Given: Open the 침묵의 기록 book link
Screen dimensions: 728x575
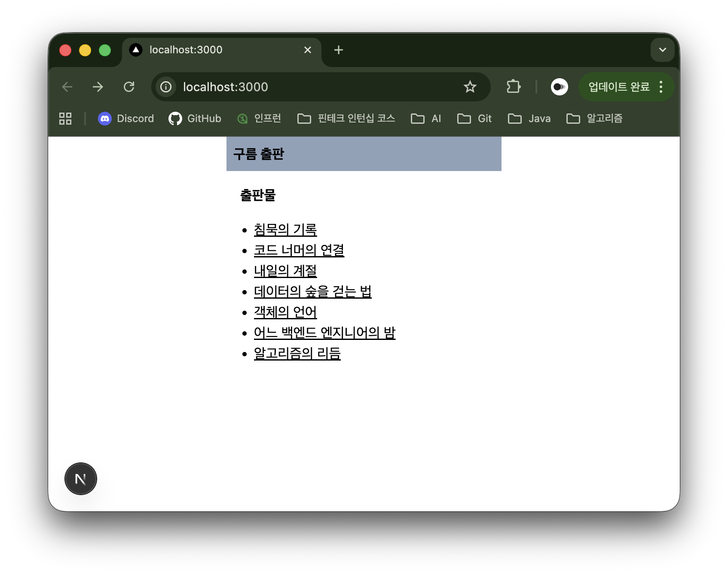Looking at the screenshot, I should point(285,229).
